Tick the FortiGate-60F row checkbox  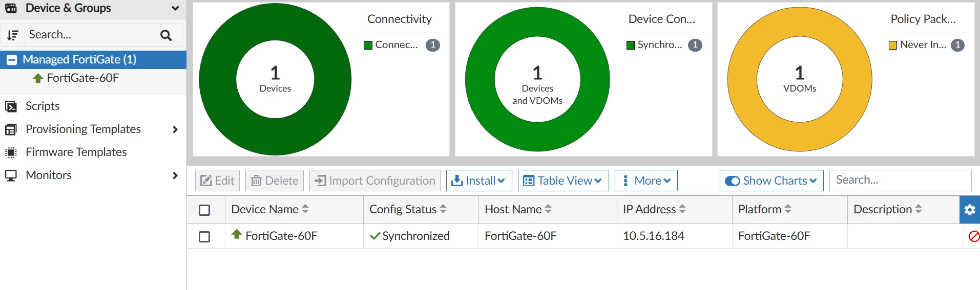(x=204, y=237)
